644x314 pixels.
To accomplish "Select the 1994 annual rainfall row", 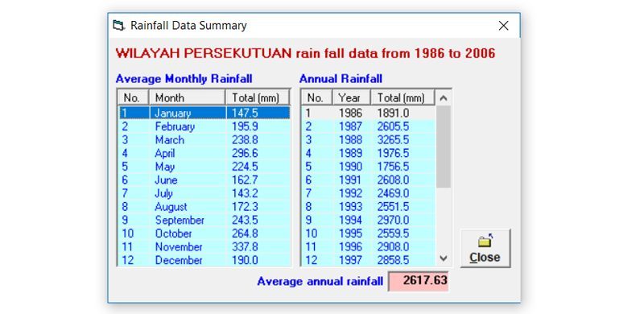I will (x=369, y=221).
